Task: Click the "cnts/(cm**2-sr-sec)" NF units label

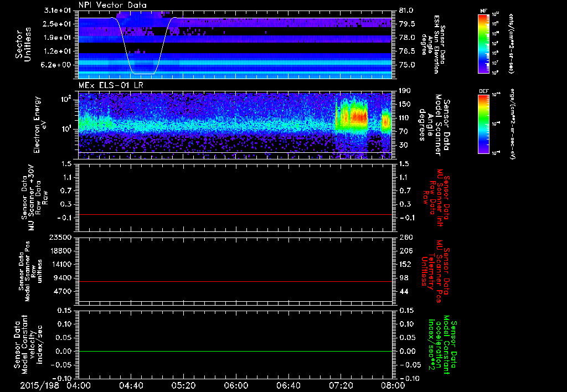Action: click(511, 43)
